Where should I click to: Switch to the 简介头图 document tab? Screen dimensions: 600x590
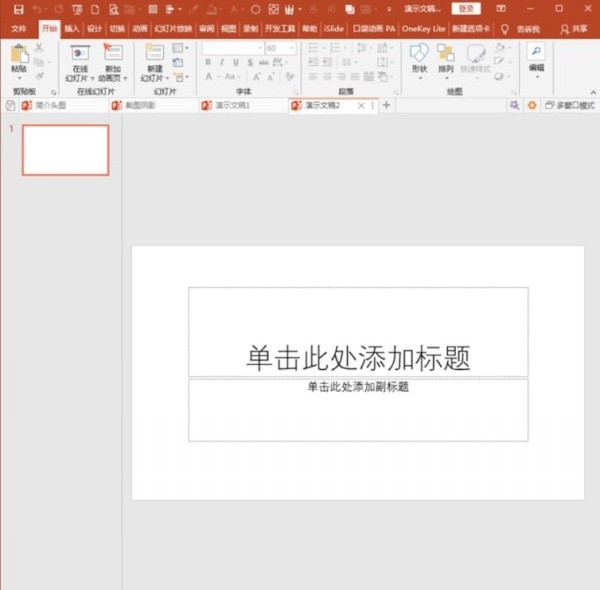point(63,105)
